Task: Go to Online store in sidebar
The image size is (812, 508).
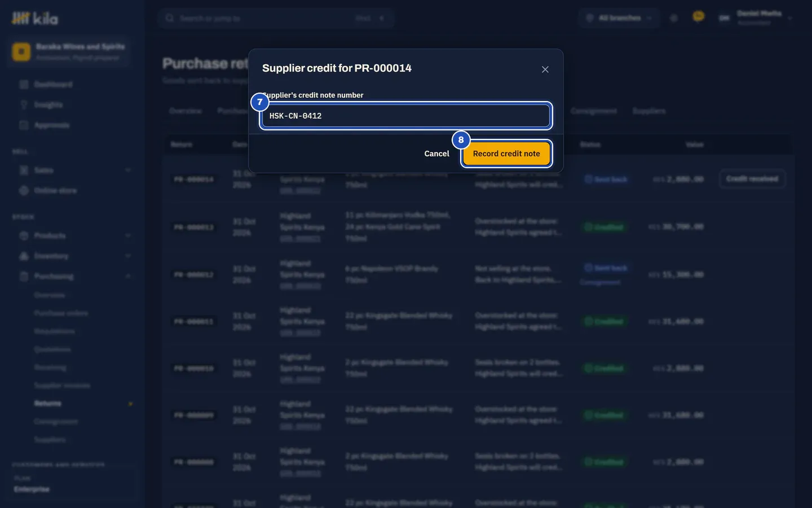Action: 55,191
